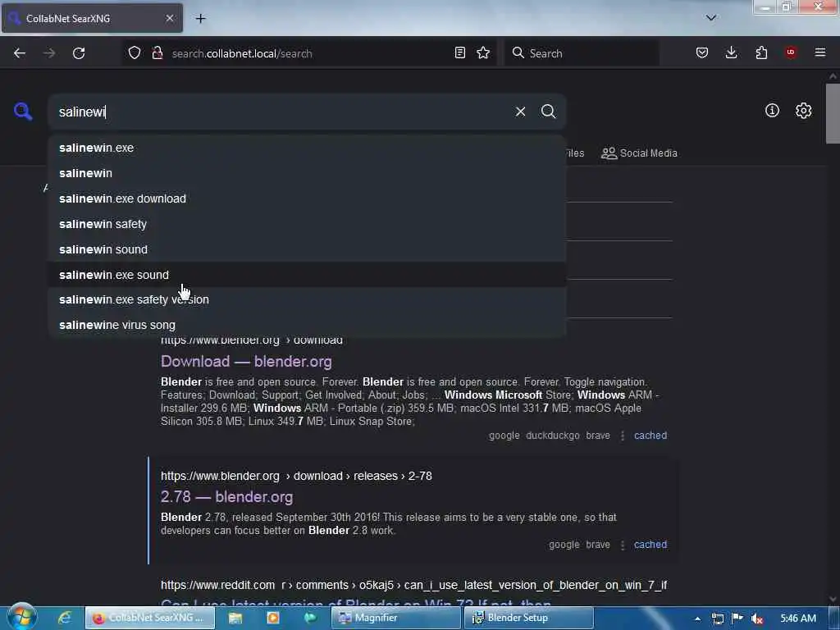Open SearXNG preferences gear icon
This screenshot has width=840, height=630.
[x=803, y=111]
